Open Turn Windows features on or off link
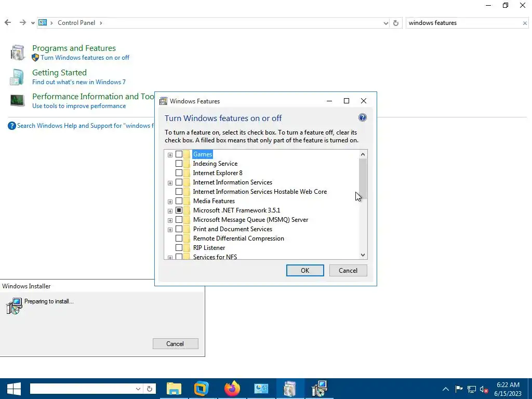The width and height of the screenshot is (532, 399). [85, 58]
